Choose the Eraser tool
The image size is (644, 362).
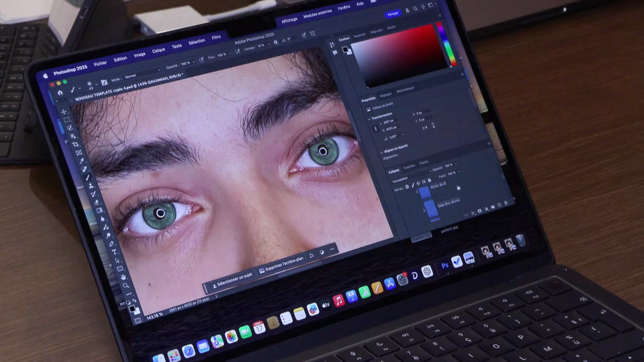pyautogui.click(x=97, y=202)
